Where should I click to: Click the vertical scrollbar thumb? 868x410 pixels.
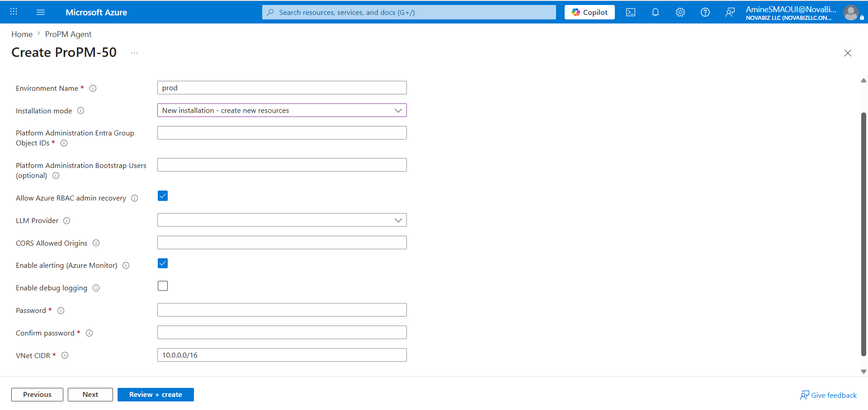(x=863, y=235)
